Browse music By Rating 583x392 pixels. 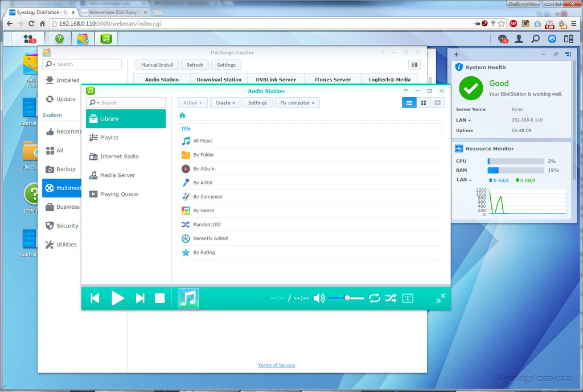[x=309, y=252]
